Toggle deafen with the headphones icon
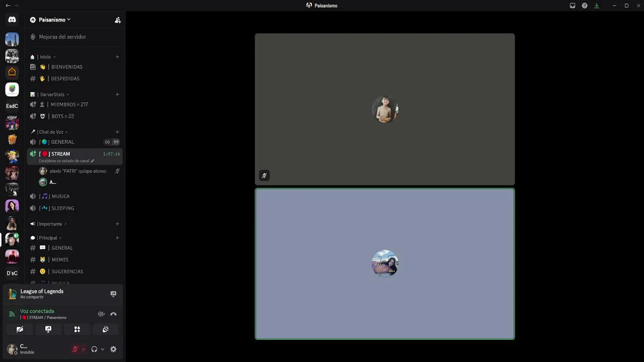 tap(94, 349)
